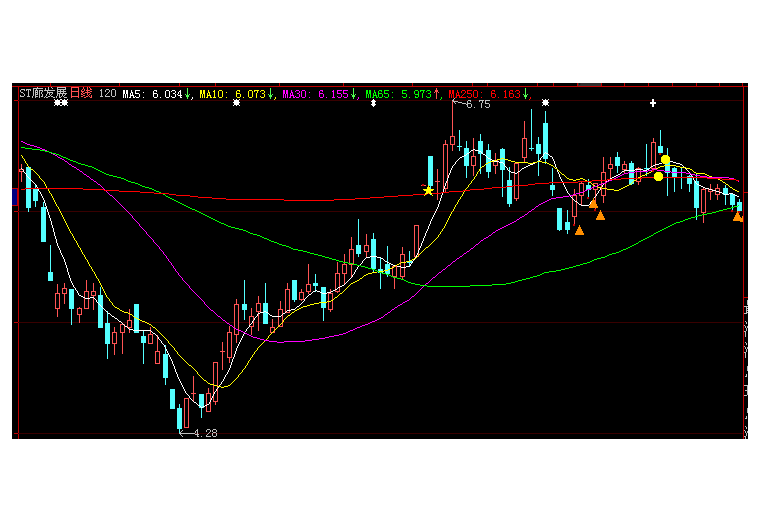Click the blue block on left axis
Screen dimensions: 760x522
(14, 198)
